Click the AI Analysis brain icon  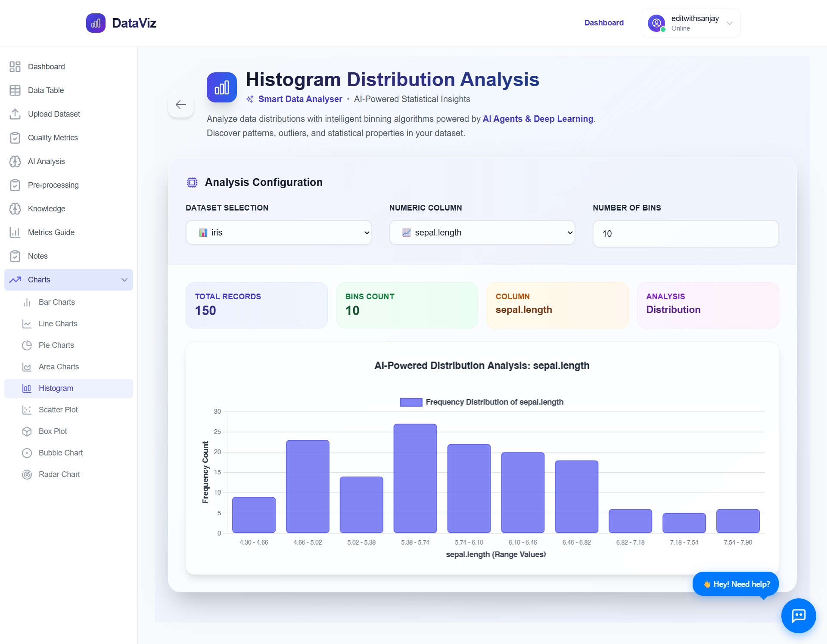pos(15,161)
